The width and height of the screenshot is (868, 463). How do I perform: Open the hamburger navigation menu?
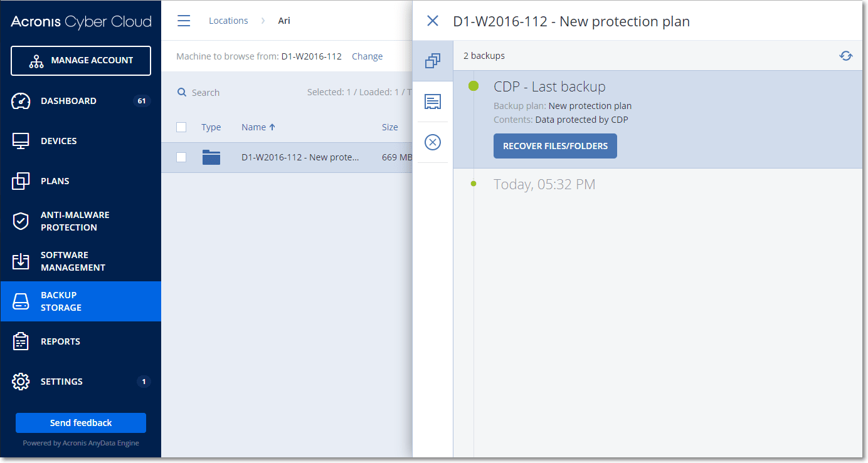(184, 20)
